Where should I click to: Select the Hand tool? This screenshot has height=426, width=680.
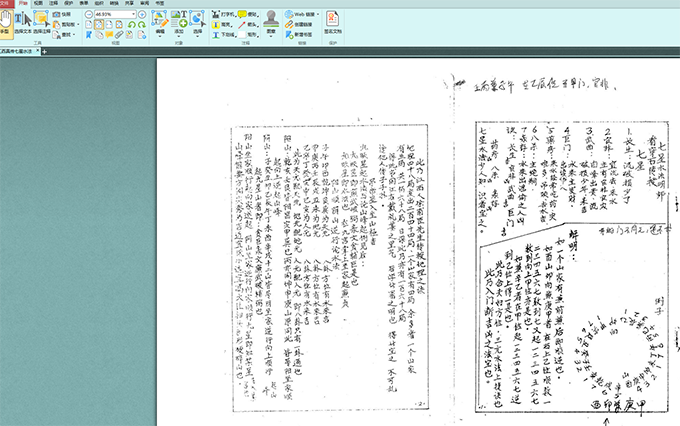pyautogui.click(x=6, y=24)
